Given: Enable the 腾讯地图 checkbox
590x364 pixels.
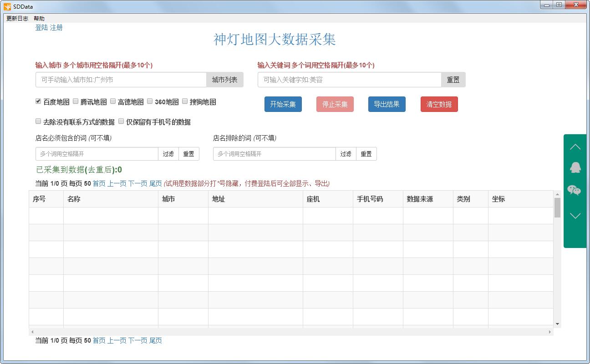Looking at the screenshot, I should pos(75,101).
